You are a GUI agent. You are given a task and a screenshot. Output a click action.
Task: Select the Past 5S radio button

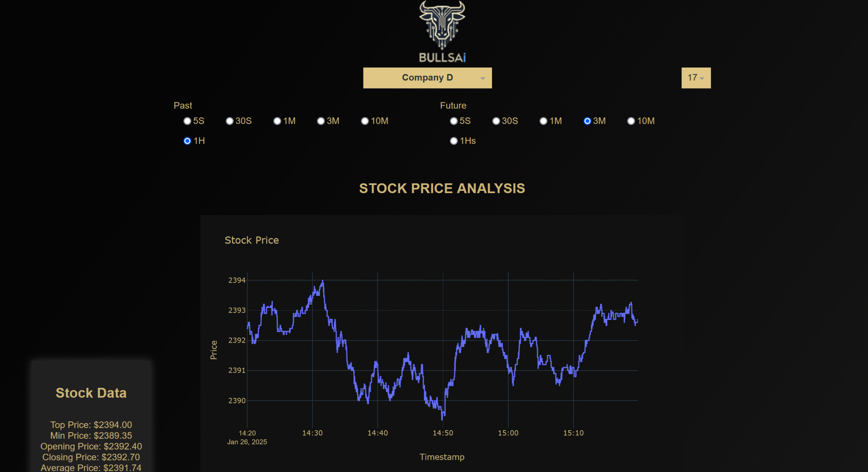187,121
